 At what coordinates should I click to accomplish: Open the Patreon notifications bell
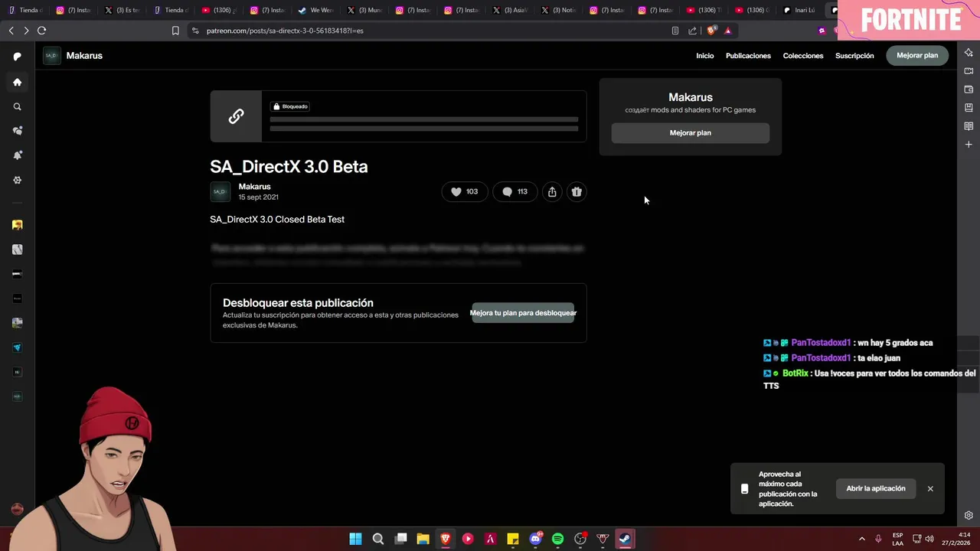(17, 155)
